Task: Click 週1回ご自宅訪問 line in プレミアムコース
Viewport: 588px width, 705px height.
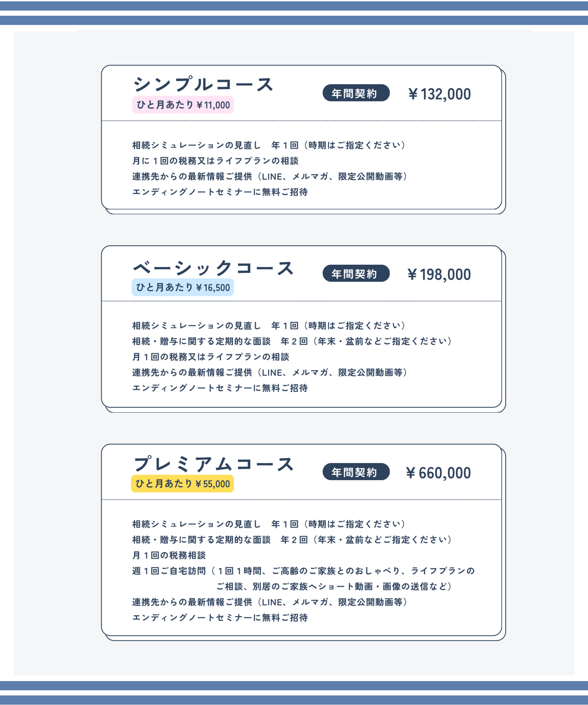Action: (303, 578)
